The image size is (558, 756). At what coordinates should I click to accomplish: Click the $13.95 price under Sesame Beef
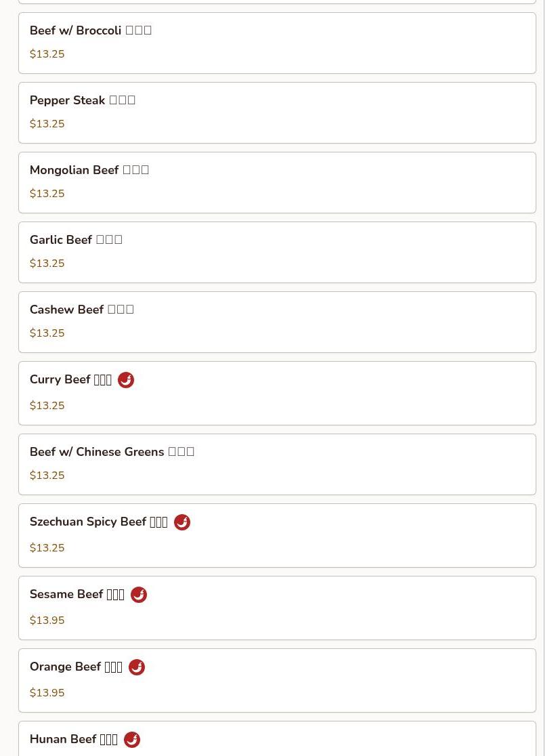point(47,621)
